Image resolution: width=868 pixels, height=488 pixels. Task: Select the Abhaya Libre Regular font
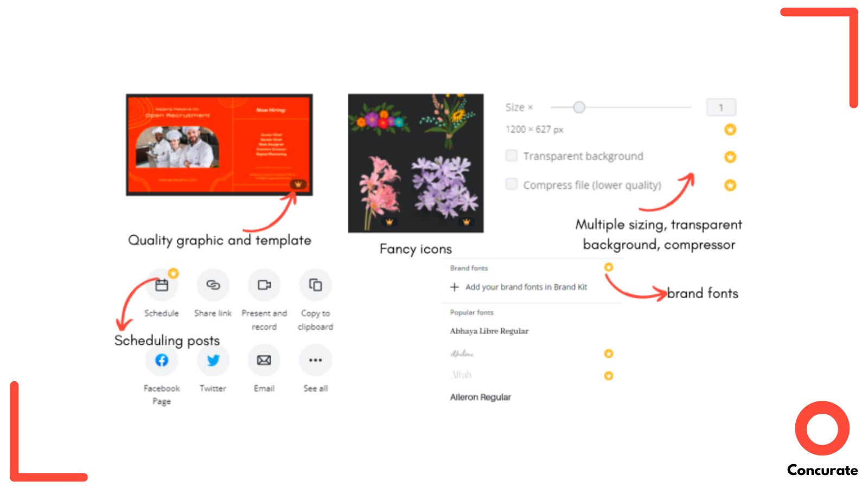[489, 331]
